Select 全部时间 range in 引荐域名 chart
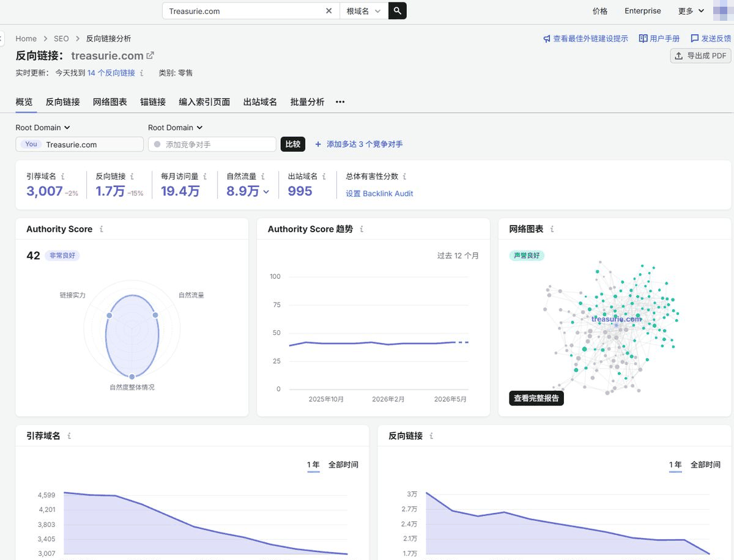Image resolution: width=734 pixels, height=560 pixels. pyautogui.click(x=343, y=465)
